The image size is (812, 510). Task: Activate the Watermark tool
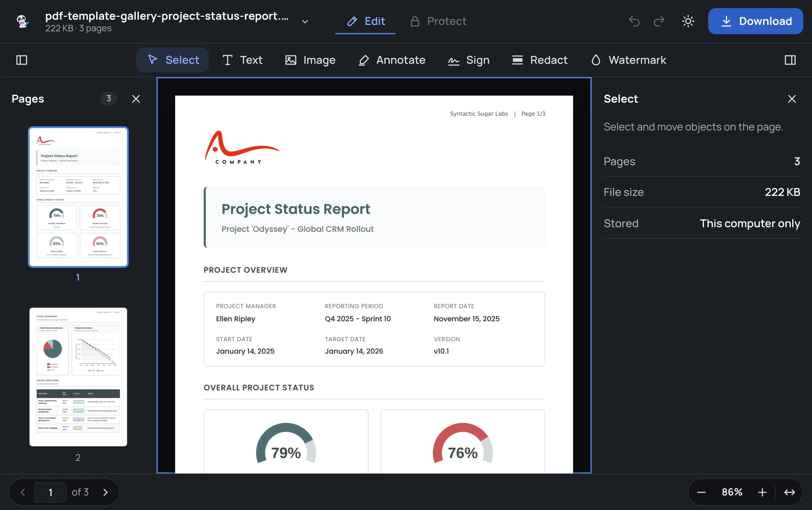click(628, 60)
